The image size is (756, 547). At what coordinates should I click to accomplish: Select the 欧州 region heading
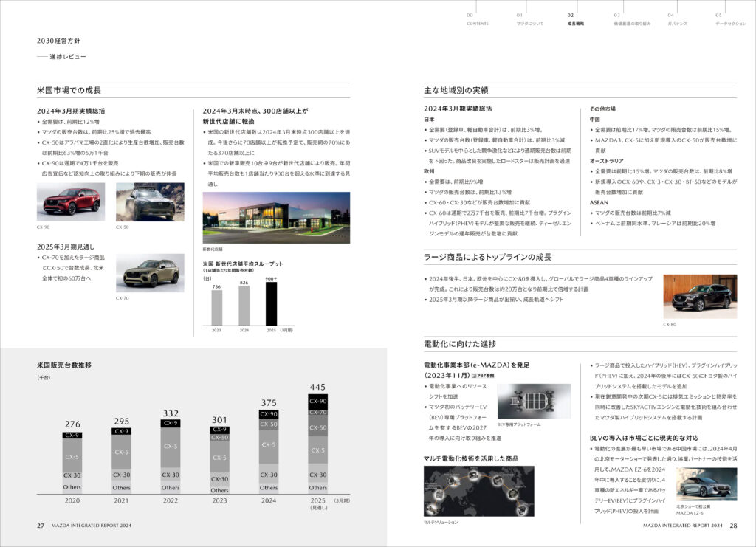[429, 171]
